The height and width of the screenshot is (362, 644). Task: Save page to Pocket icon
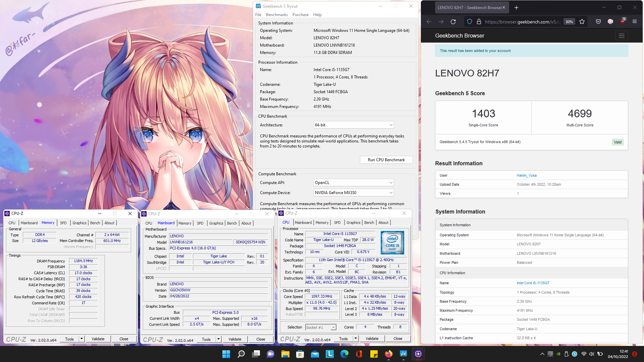coord(598,22)
